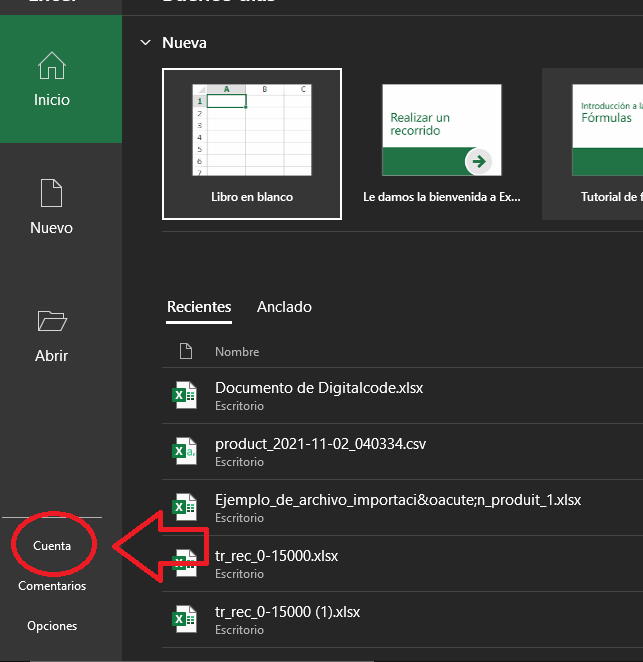Open recent file tr_rec_0-15000.xlsx
The width and height of the screenshot is (643, 662).
click(x=277, y=556)
